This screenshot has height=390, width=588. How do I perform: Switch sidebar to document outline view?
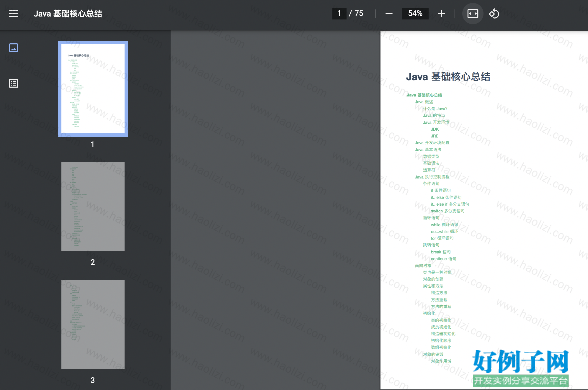(14, 83)
